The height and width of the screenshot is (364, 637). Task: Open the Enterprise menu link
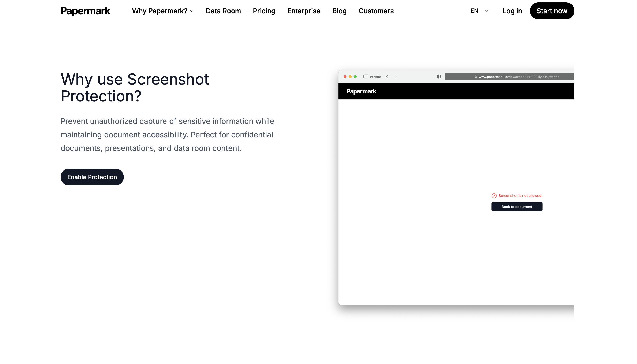(304, 11)
